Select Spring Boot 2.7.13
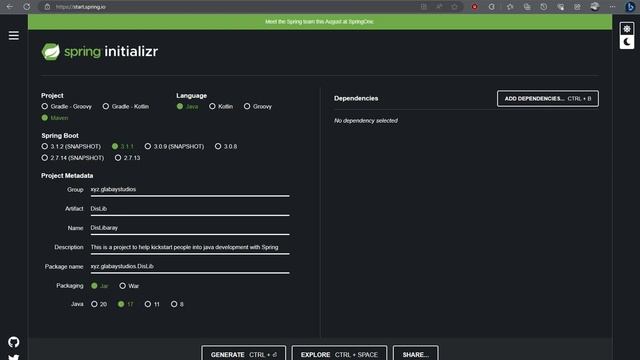640x360 pixels. (x=127, y=158)
